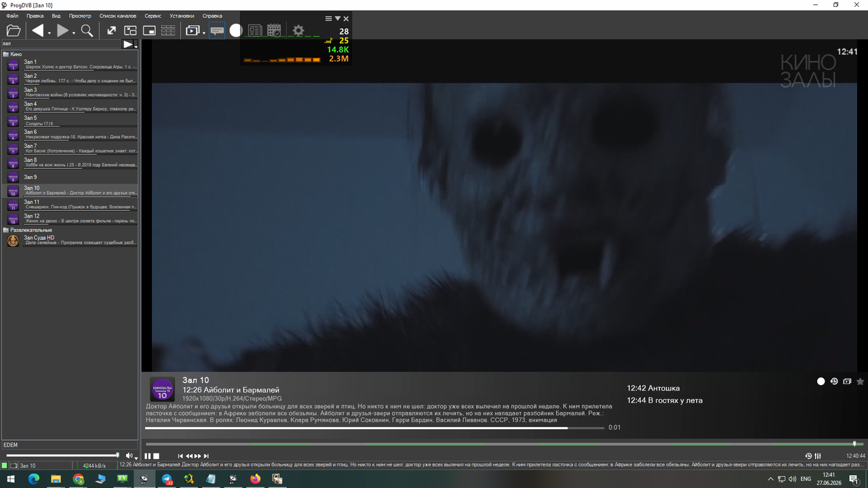The height and width of the screenshot is (488, 868).
Task: Open the scheduler calendar icon
Action: (274, 30)
